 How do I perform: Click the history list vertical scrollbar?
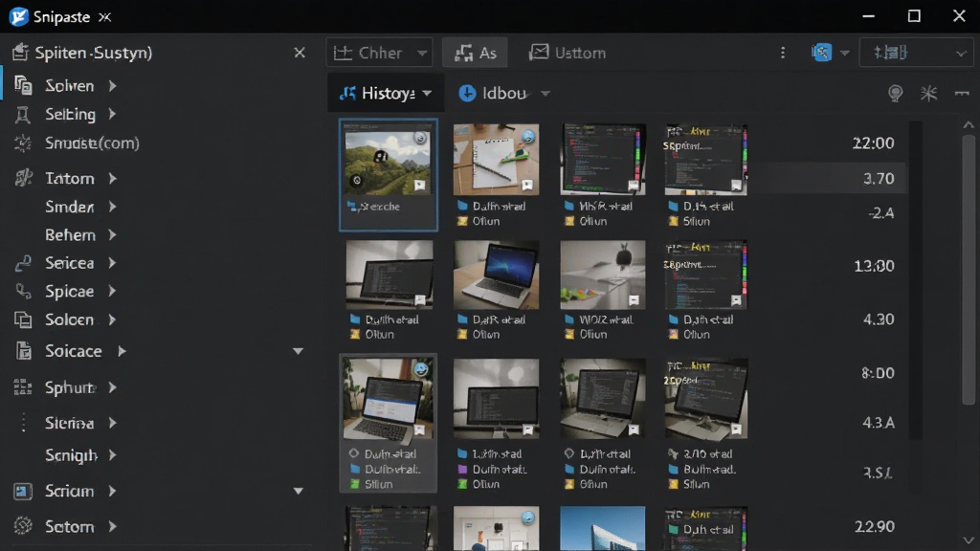(969, 269)
